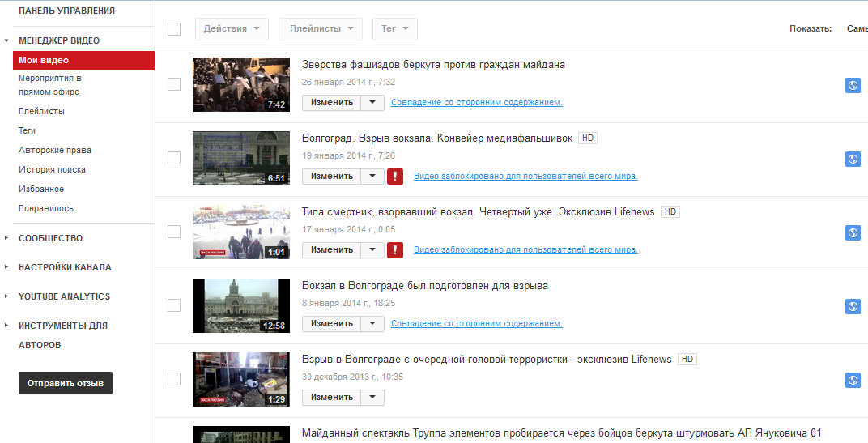Check the box for Зверства фашиздов video
Image resolution: width=868 pixels, height=443 pixels.
click(174, 84)
